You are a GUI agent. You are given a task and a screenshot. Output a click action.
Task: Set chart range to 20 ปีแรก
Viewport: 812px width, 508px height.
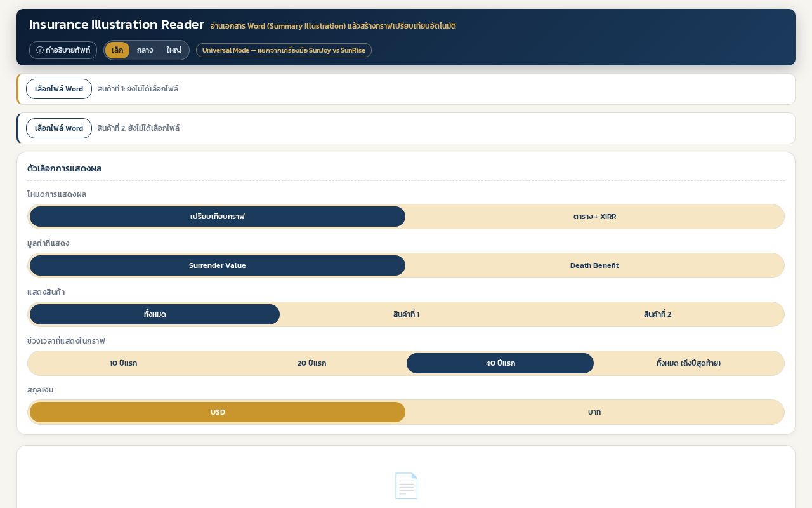point(311,363)
